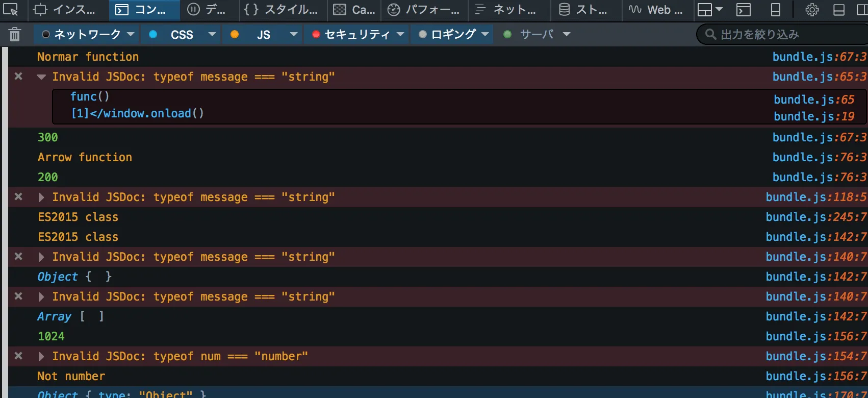Collapse the expanded error at bundle.js:65:3
Viewport: 868px width, 398px height.
pyautogui.click(x=41, y=77)
